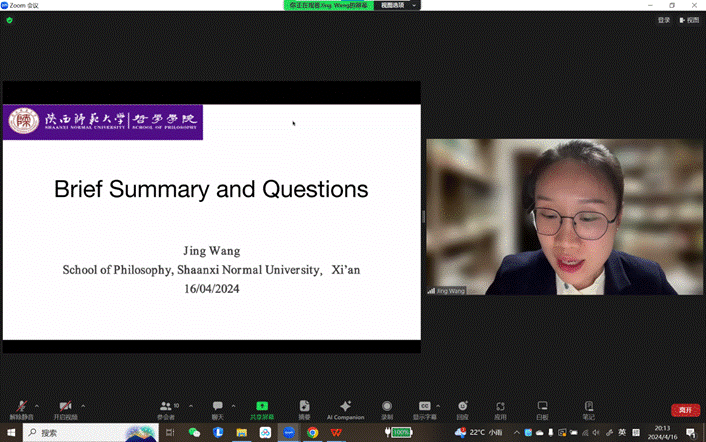Screen dimensions: 706x442
Task: Click the divider handle between slide and video
Action: (423, 216)
